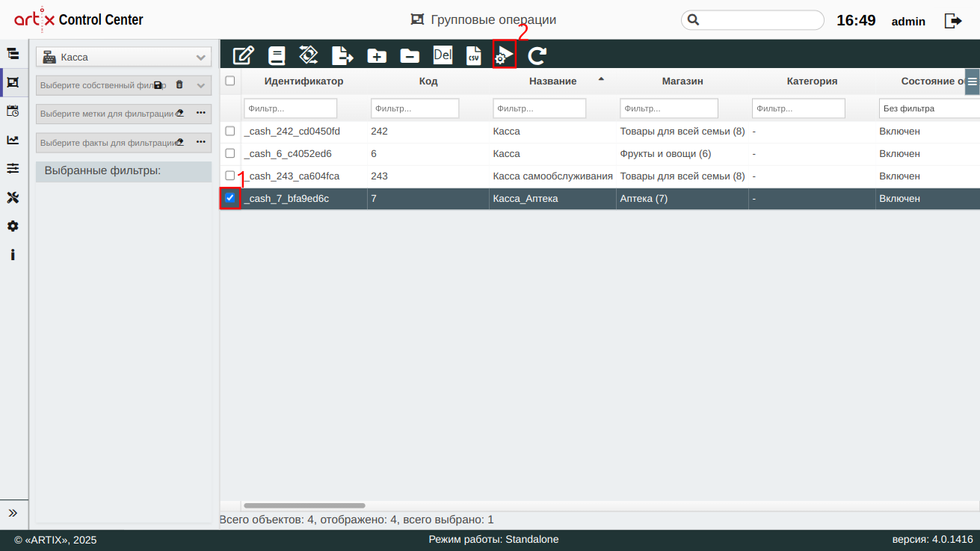Sort by the Название column header
Image resolution: width=980 pixels, height=551 pixels.
552,81
